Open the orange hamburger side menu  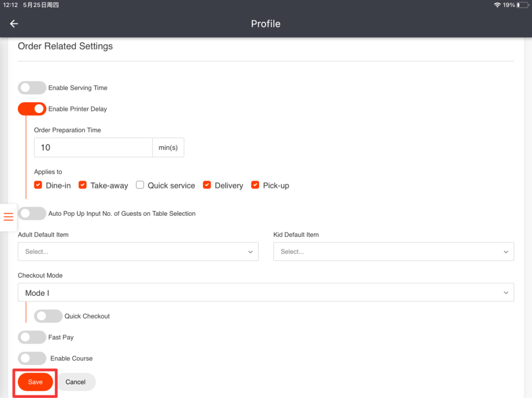[8, 217]
